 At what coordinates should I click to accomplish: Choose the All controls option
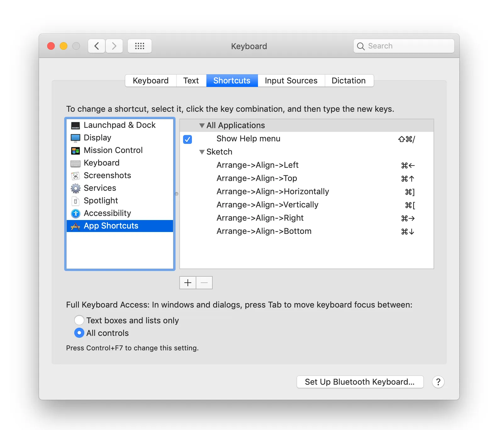click(x=79, y=333)
